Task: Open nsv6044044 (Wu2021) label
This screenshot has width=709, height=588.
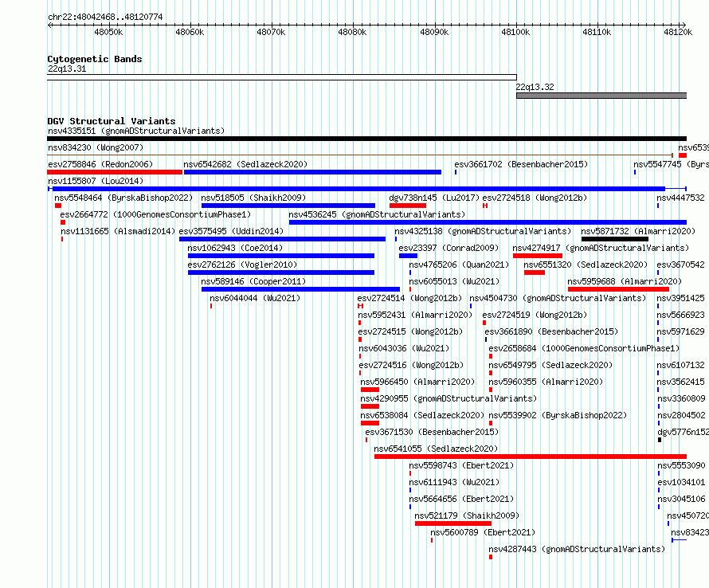Action: 255,299
